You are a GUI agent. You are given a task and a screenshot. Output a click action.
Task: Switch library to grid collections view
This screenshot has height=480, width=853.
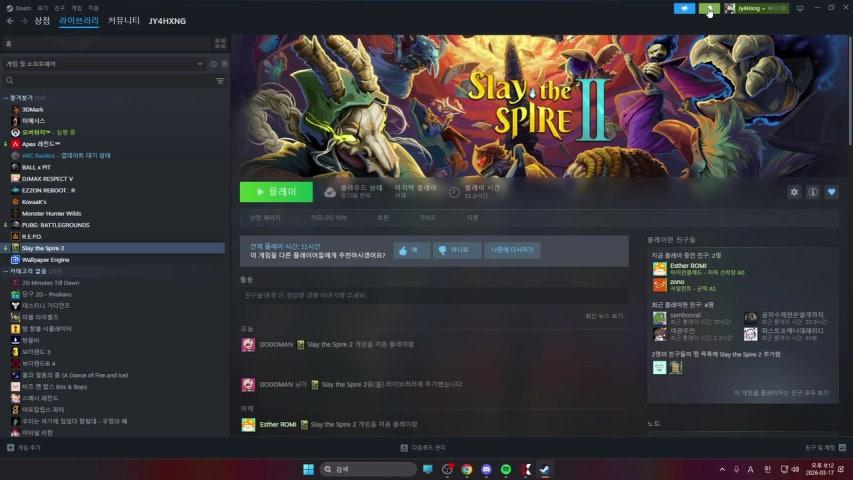pyautogui.click(x=220, y=44)
